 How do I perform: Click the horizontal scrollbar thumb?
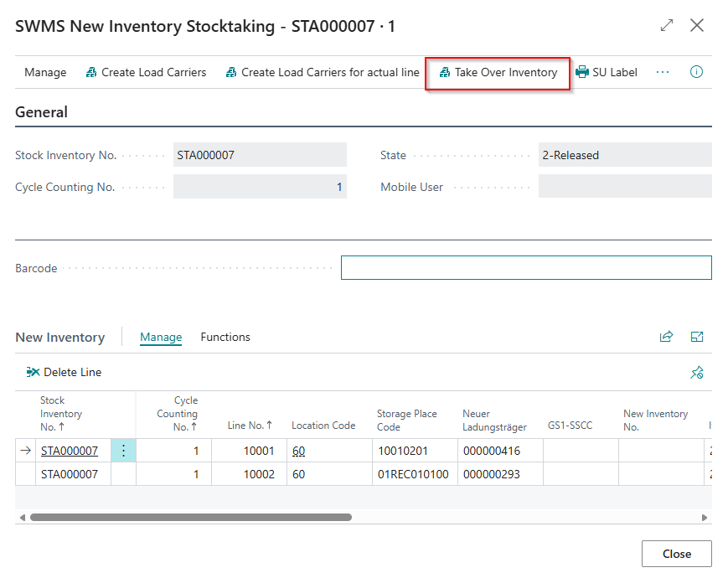pos(191,517)
